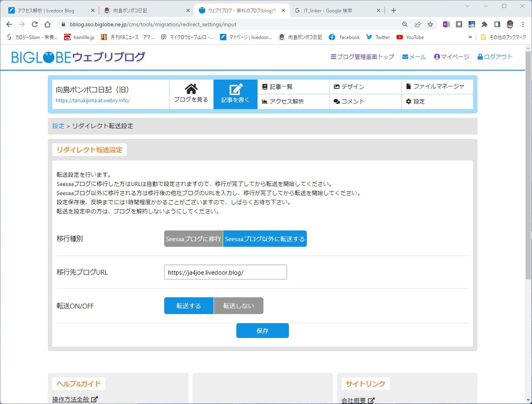Viewport: 532px width, 404px height.
Task: Open the Facebook bookmark
Action: 344,37
